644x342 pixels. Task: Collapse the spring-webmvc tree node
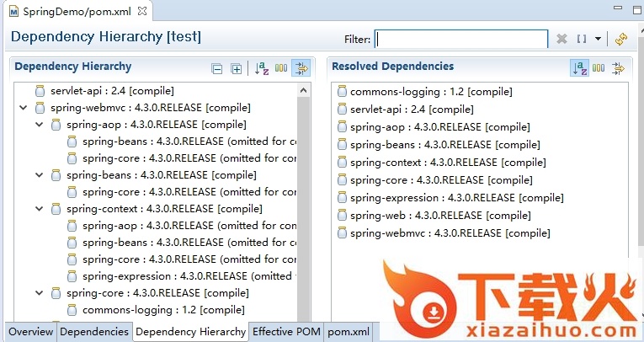click(x=23, y=108)
